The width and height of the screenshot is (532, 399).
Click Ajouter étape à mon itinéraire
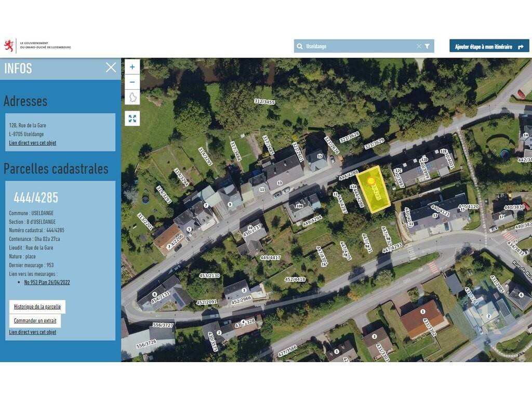coord(489,46)
